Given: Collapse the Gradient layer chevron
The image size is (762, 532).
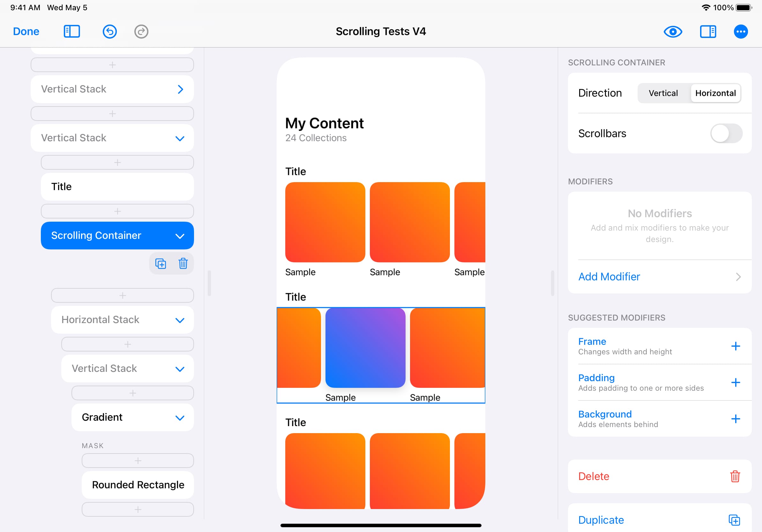Looking at the screenshot, I should (180, 417).
